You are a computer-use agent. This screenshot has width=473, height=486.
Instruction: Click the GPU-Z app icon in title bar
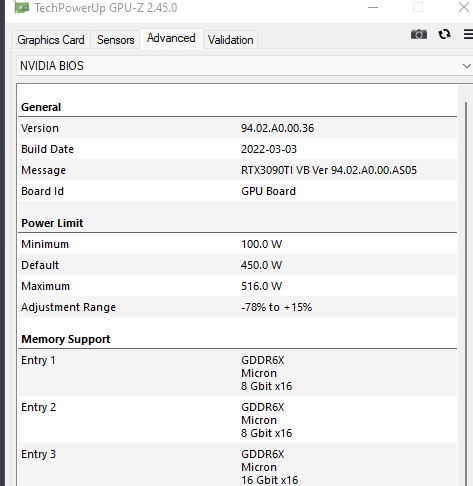click(x=22, y=8)
